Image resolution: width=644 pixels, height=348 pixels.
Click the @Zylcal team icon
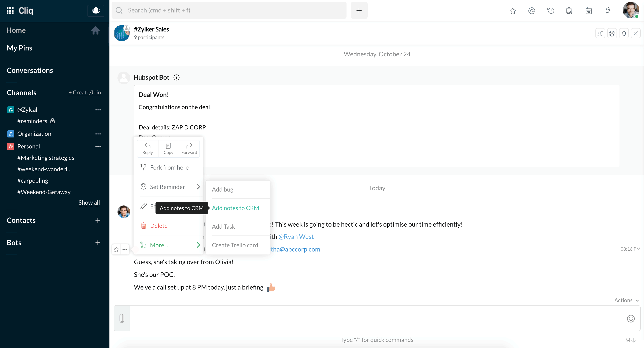(11, 110)
